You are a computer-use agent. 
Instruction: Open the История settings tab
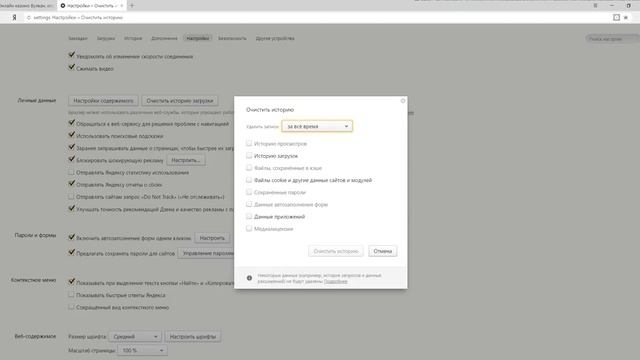(x=133, y=38)
